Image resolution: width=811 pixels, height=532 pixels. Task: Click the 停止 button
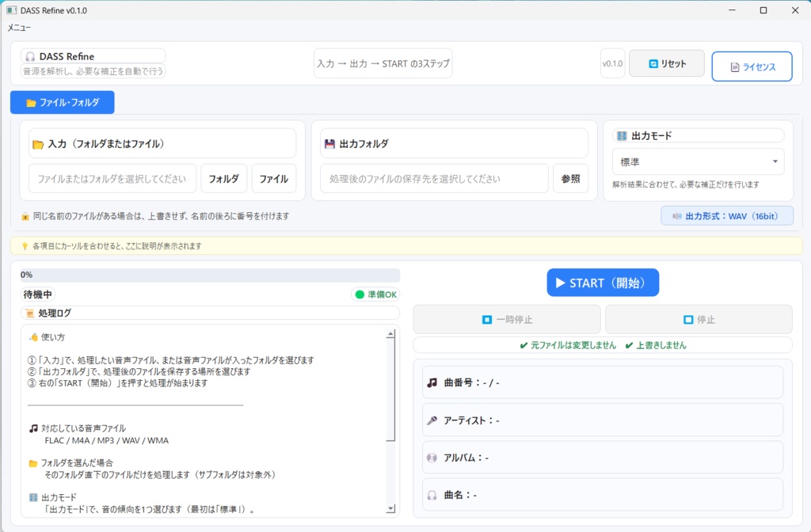[699, 320]
